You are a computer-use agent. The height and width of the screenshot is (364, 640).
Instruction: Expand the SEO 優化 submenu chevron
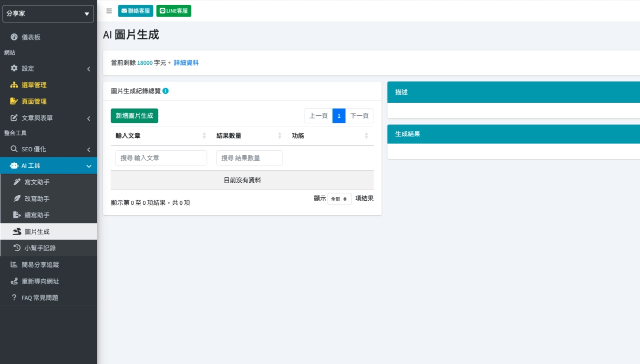[x=88, y=149]
